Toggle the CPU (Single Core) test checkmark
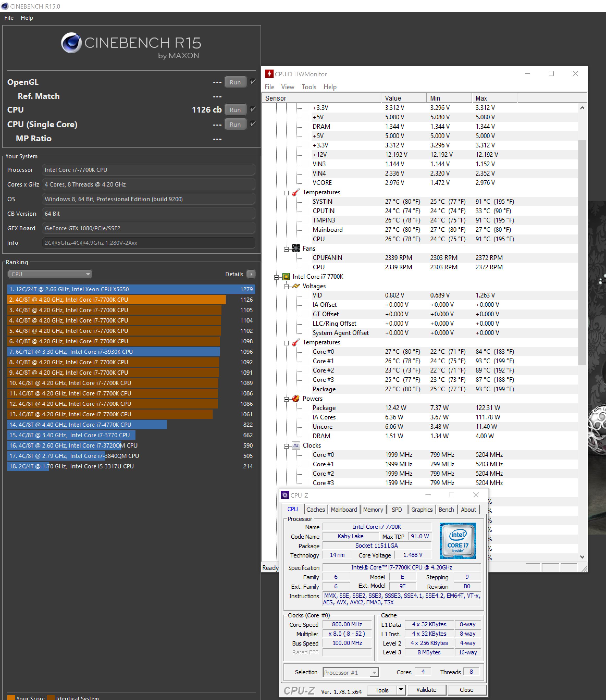606x700 pixels. click(x=253, y=124)
